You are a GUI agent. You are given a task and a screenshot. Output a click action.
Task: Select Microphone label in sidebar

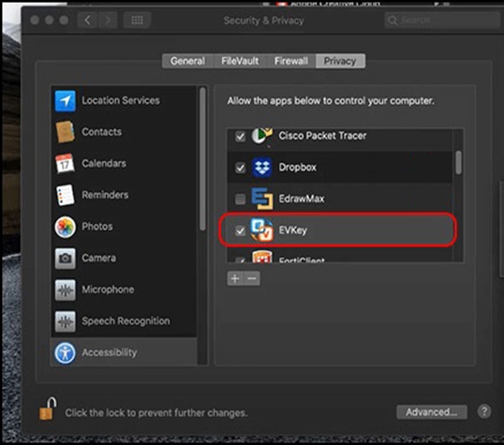pos(108,289)
